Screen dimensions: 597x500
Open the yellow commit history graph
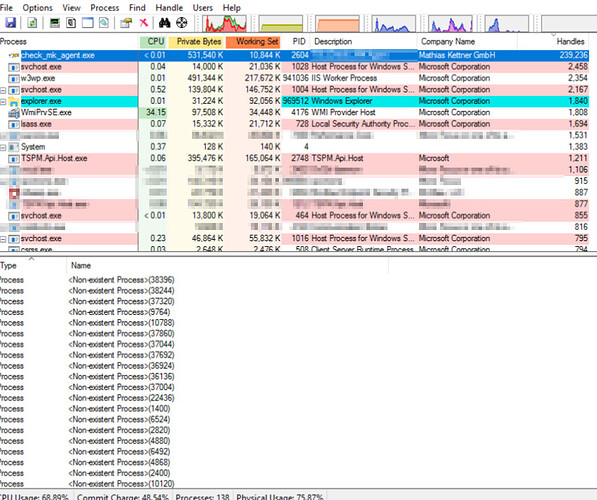coord(281,23)
